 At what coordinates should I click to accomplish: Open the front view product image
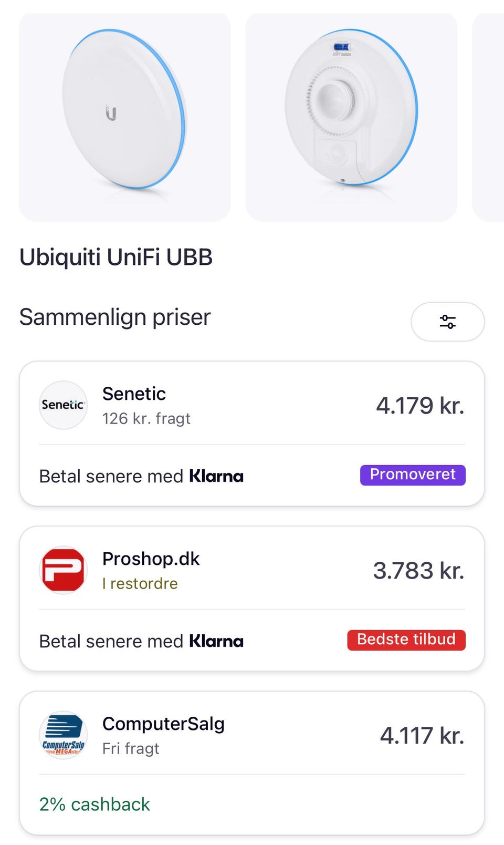(125, 117)
